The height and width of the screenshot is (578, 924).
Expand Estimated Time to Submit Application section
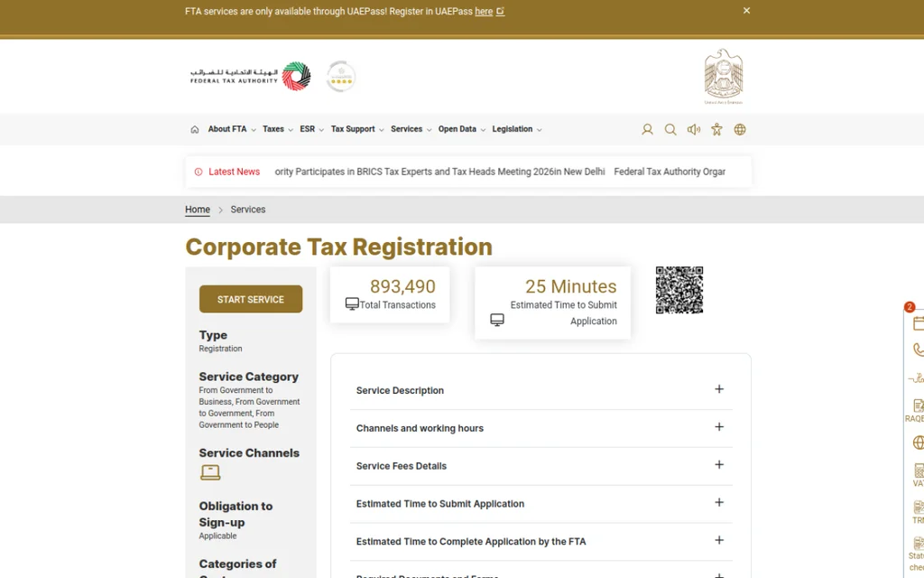(x=541, y=504)
